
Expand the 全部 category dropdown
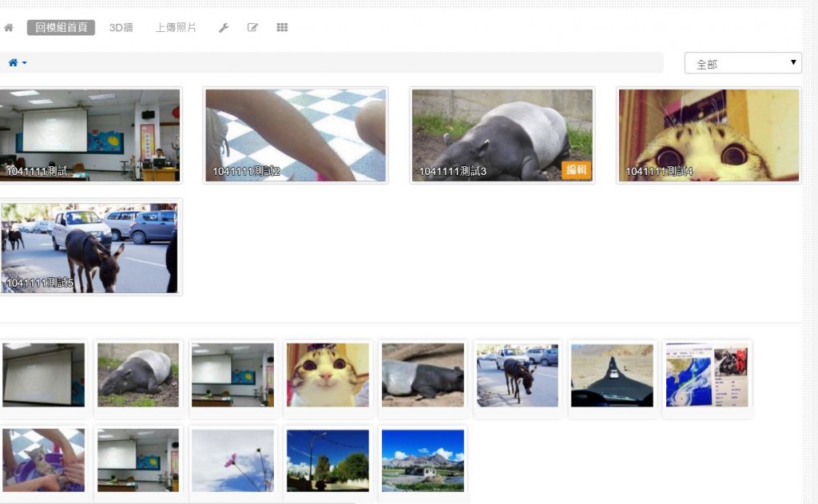[742, 63]
